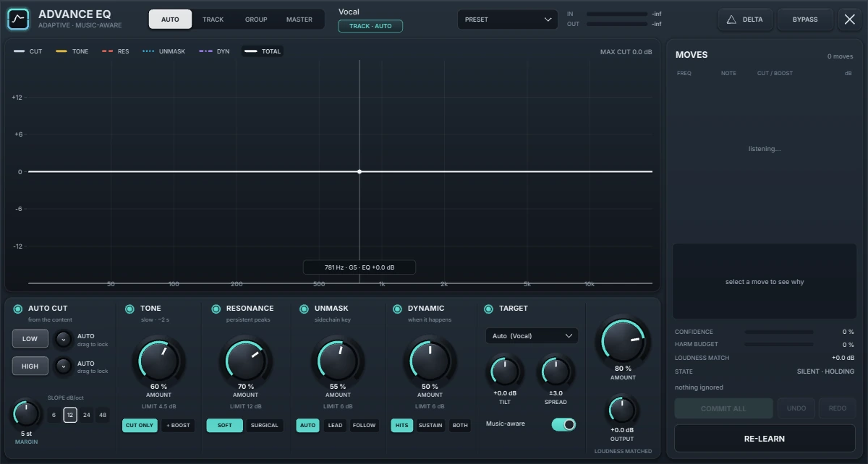Click the 'MAX CUT 0.0 dB' label
This screenshot has width=868, height=464.
(626, 52)
